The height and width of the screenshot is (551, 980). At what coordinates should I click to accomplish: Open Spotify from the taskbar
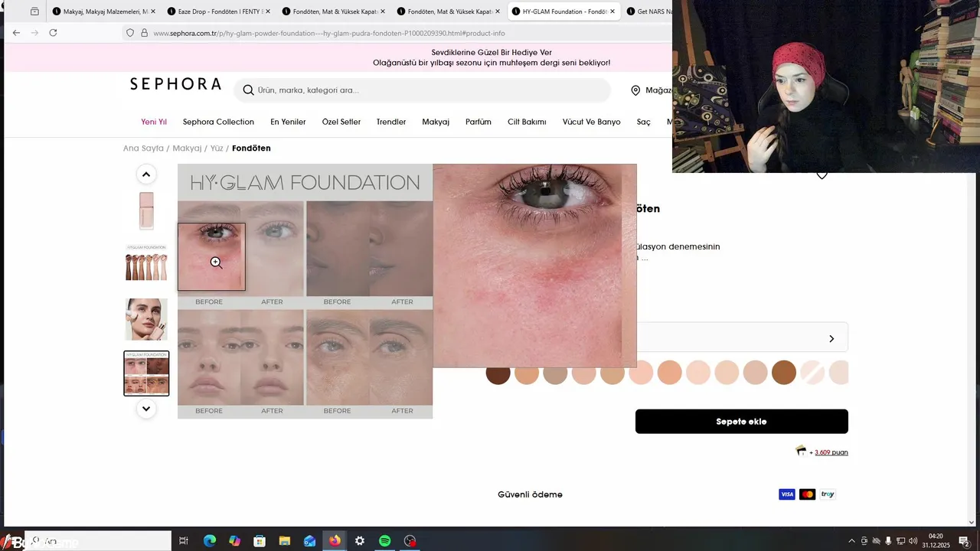pos(385,541)
